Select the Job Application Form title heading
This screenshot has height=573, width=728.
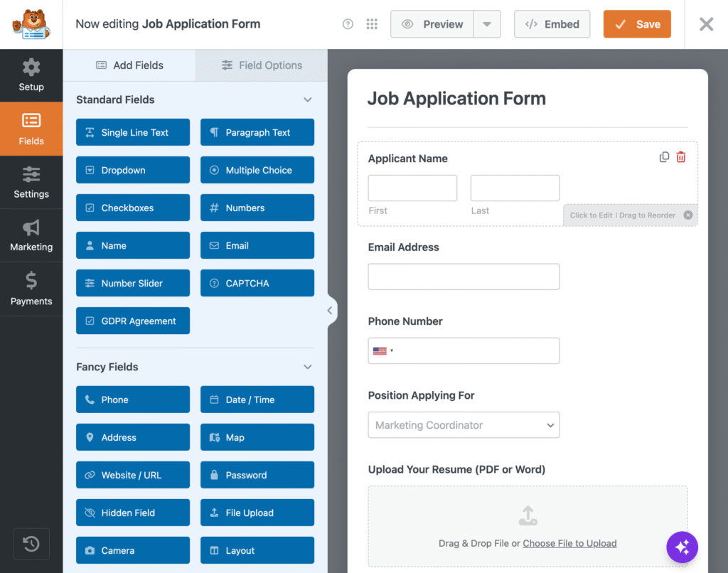(x=456, y=98)
